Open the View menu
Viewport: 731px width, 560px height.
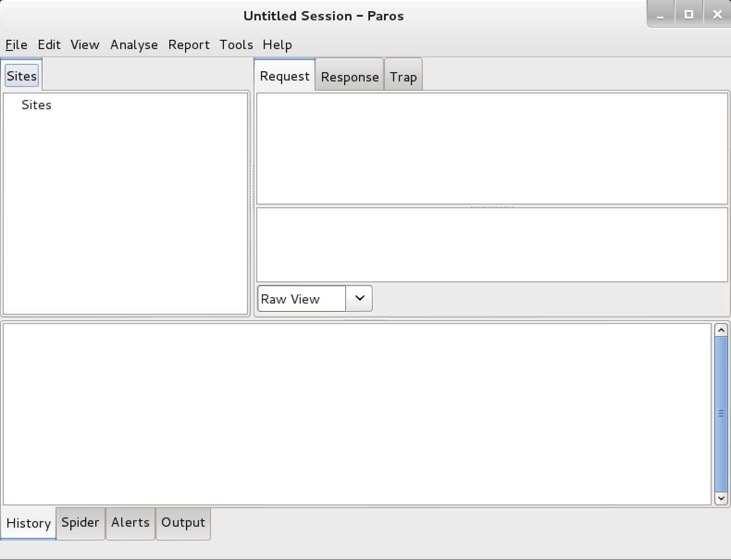(x=85, y=45)
